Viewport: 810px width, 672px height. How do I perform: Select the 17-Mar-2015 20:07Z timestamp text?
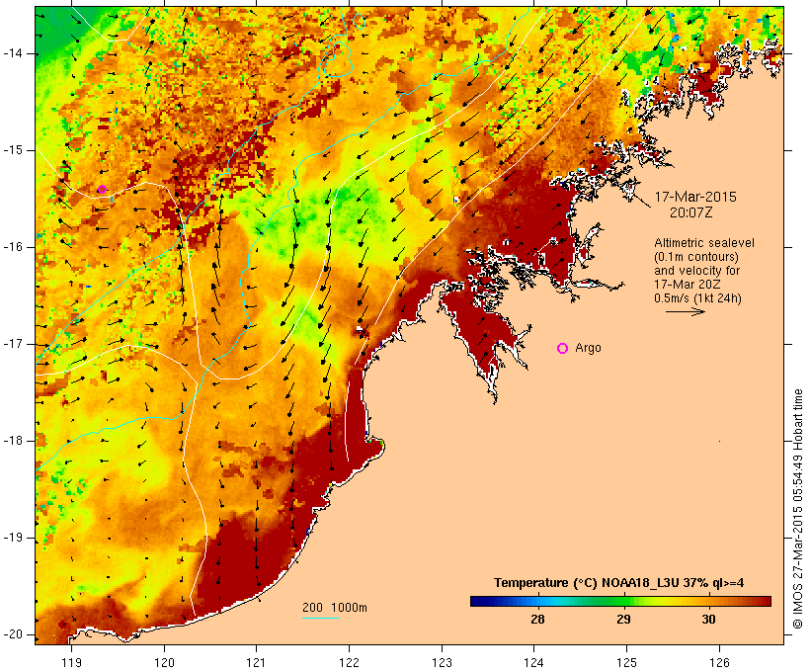pos(695,205)
